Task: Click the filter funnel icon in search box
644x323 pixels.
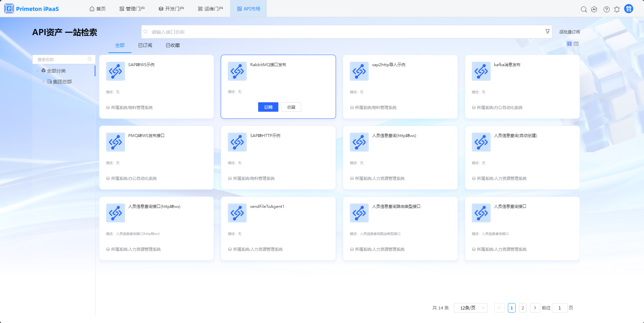Action: pyautogui.click(x=547, y=31)
